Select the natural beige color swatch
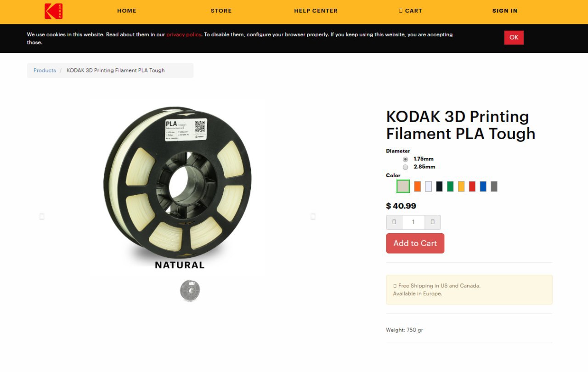Image resolution: width=588 pixels, height=372 pixels. coord(403,186)
